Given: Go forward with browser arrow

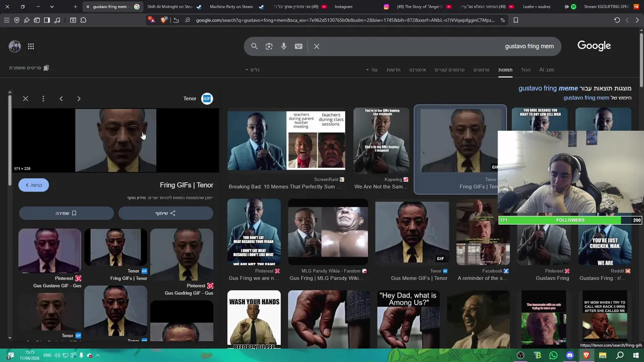Looking at the screenshot, I should [637, 20].
